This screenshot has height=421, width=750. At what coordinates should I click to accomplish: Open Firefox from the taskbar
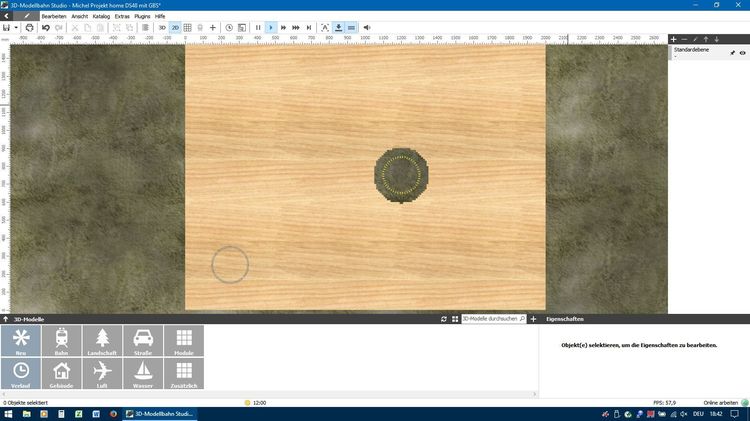click(113, 414)
